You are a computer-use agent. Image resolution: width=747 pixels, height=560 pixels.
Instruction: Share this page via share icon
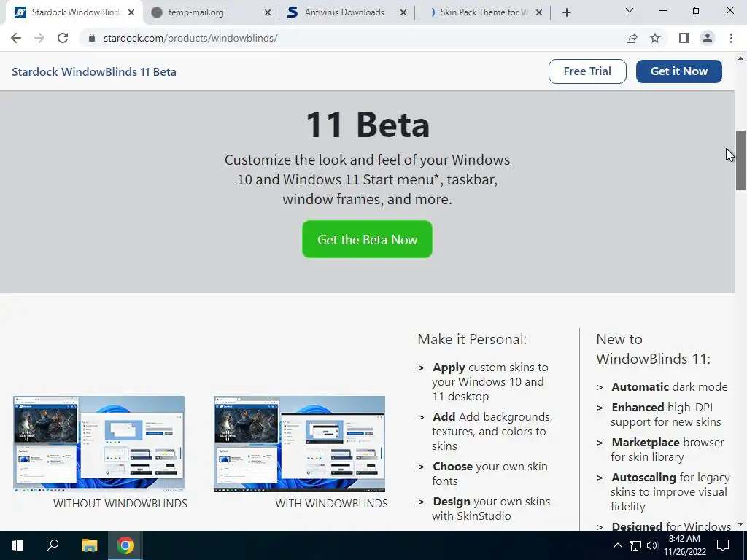point(632,38)
